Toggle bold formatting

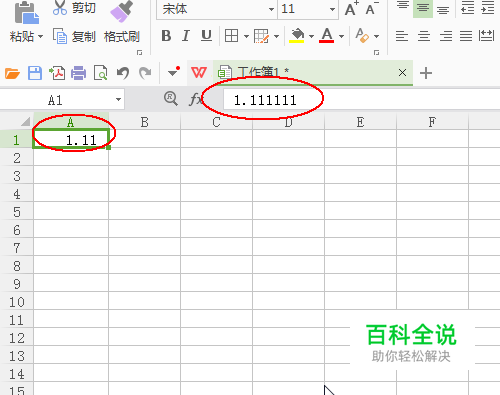point(166,35)
